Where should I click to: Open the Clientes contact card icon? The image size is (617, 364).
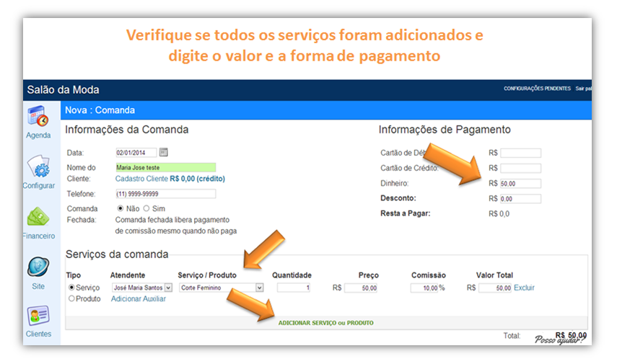[x=38, y=316]
